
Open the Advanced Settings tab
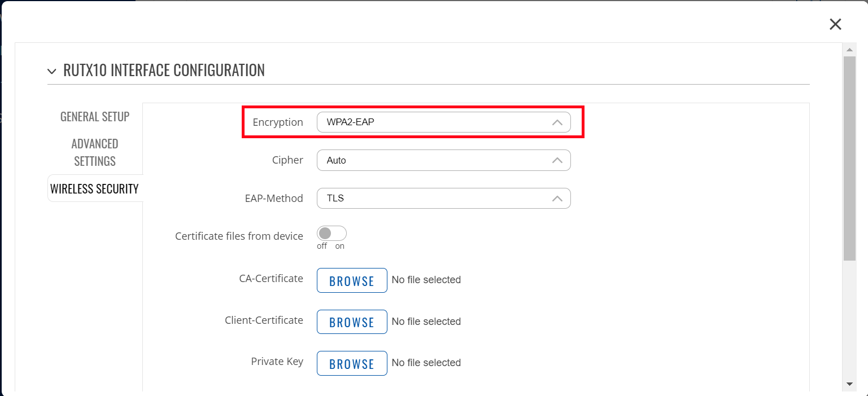(95, 152)
